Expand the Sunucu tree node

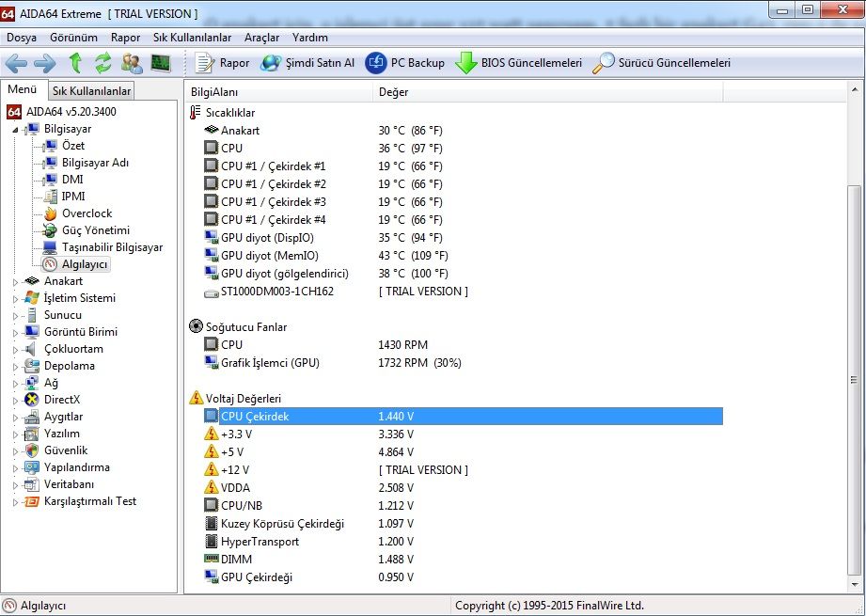click(15, 316)
